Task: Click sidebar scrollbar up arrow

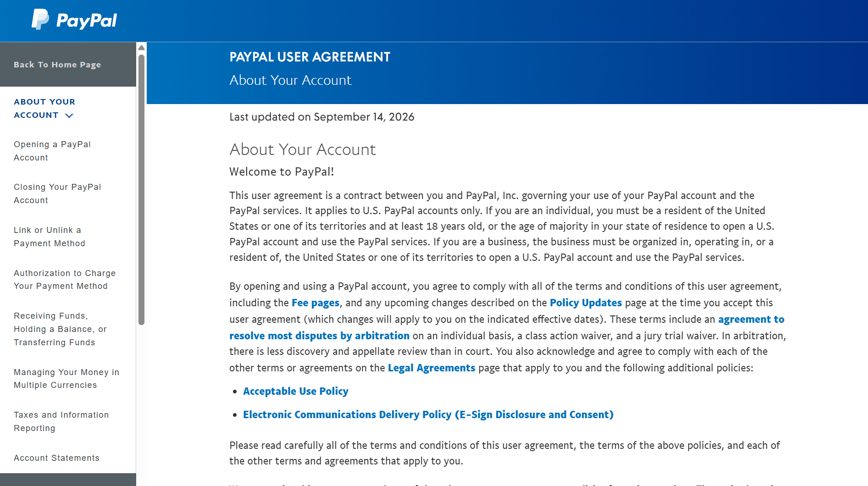Action: click(142, 48)
